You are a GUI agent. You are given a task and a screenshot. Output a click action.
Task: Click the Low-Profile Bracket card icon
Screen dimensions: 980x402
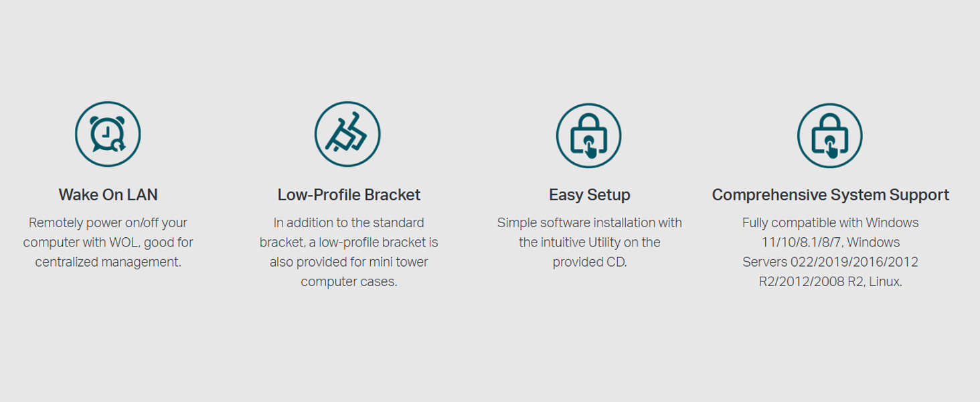347,134
